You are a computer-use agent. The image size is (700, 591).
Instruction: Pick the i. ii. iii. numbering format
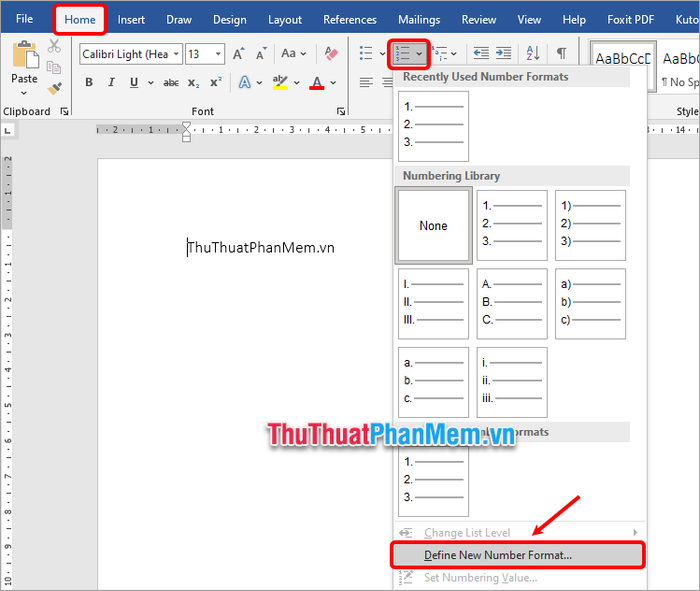pos(512,383)
